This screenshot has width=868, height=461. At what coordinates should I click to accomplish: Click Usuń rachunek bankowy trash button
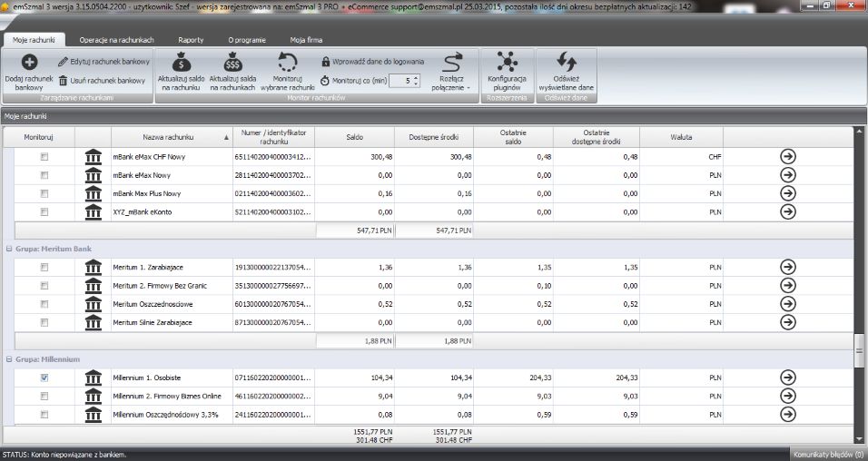coord(102,80)
